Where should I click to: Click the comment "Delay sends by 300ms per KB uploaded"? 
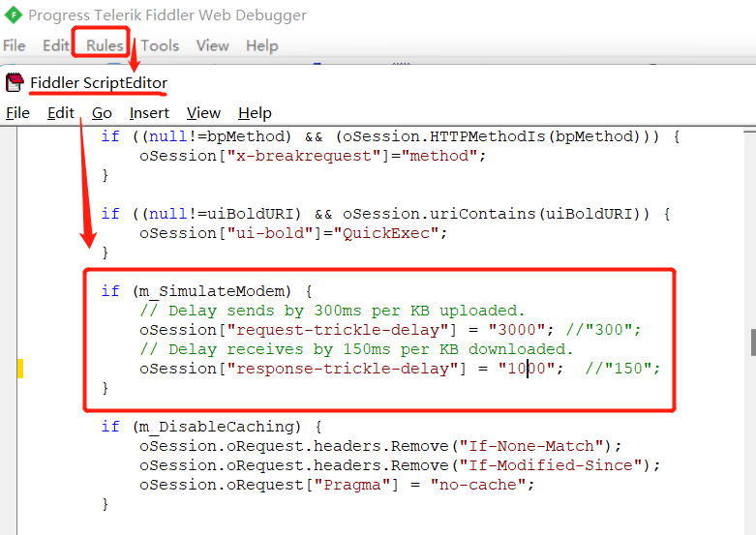[x=332, y=311]
